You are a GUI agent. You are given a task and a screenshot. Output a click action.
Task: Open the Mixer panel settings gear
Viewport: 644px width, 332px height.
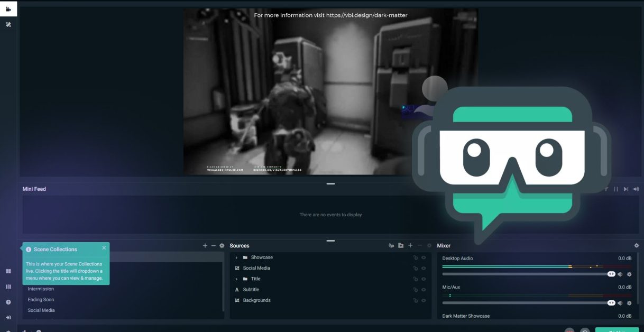tap(636, 246)
